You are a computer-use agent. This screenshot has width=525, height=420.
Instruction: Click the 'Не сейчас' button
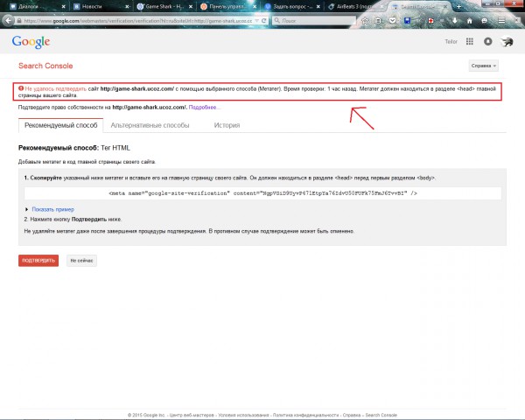tap(81, 261)
